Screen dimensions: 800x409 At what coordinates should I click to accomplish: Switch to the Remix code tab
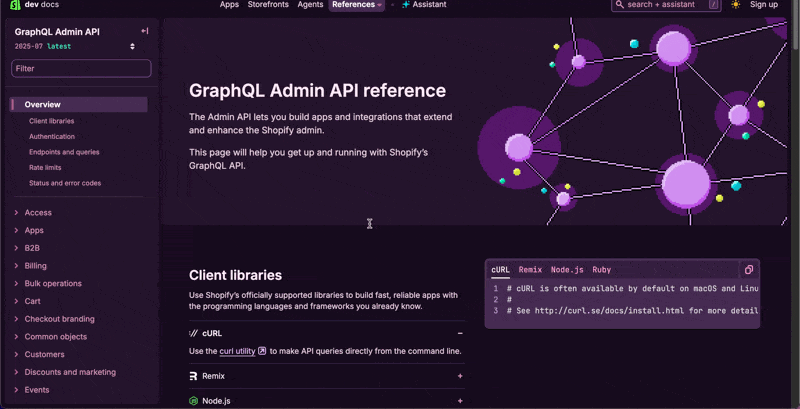click(x=530, y=270)
